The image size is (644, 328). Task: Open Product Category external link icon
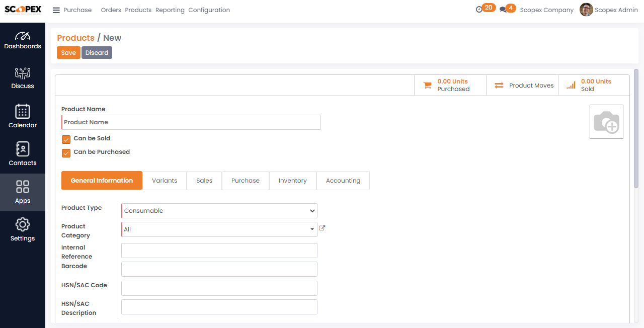click(x=323, y=228)
